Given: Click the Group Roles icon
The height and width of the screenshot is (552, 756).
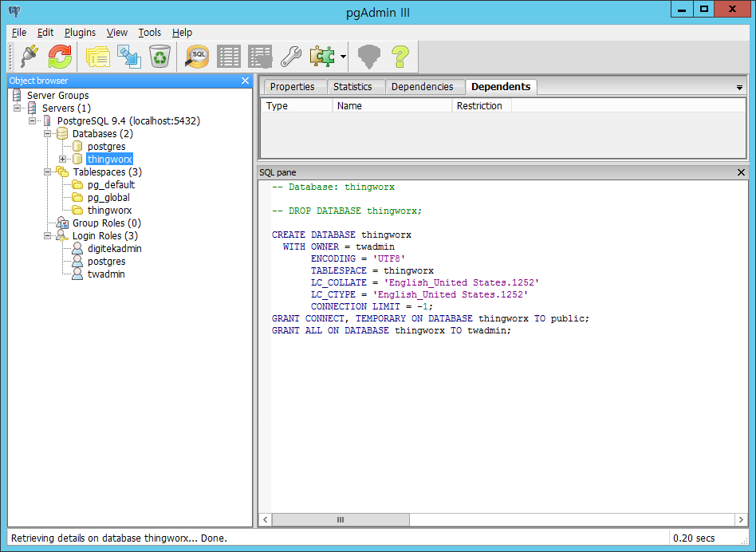Looking at the screenshot, I should [x=62, y=223].
